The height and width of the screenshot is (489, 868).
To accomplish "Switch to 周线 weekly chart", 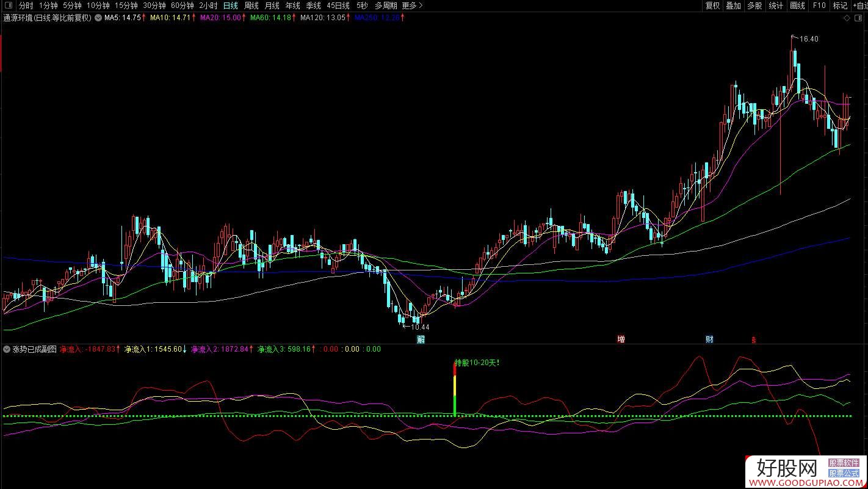I will (x=251, y=5).
